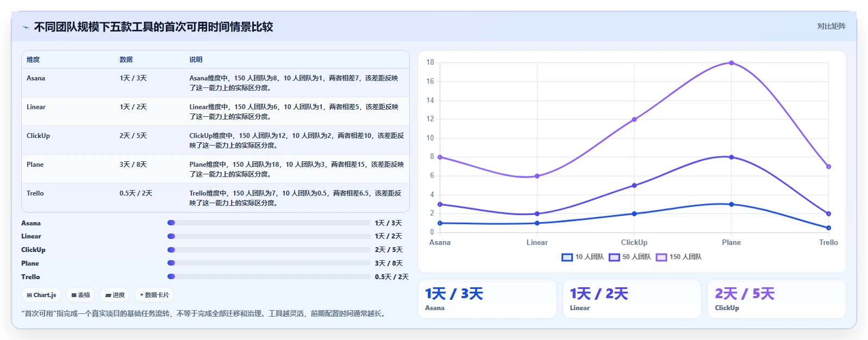Click the Trello x-axis label on the chart
Image resolution: width=868 pixels, height=340 pixels.
pos(828,243)
